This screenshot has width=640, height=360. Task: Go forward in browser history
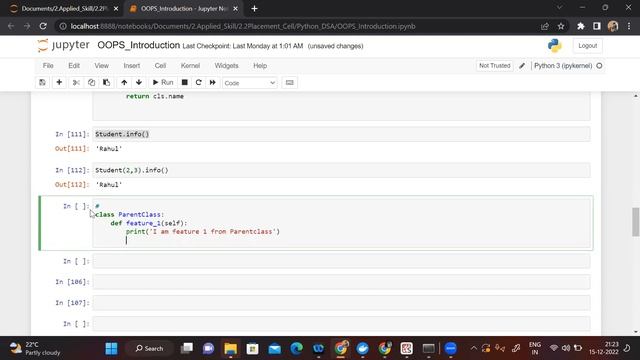pyautogui.click(x=27, y=26)
